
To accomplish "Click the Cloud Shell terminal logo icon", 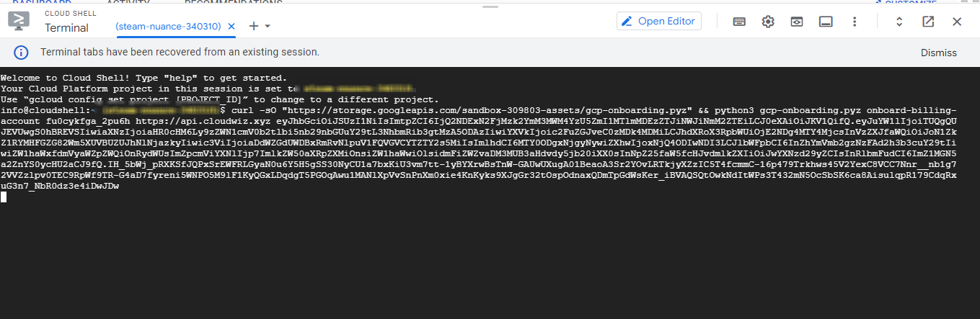I will (19, 19).
